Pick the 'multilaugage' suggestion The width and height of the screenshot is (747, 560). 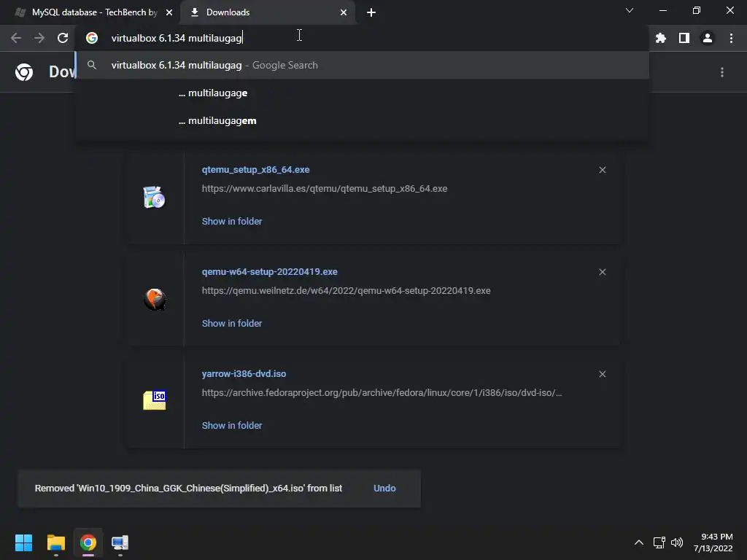point(362,93)
